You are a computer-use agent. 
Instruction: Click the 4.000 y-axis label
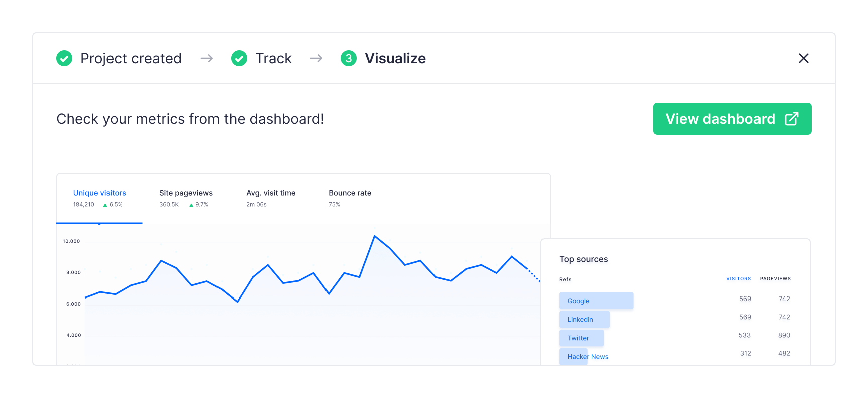pos(74,335)
